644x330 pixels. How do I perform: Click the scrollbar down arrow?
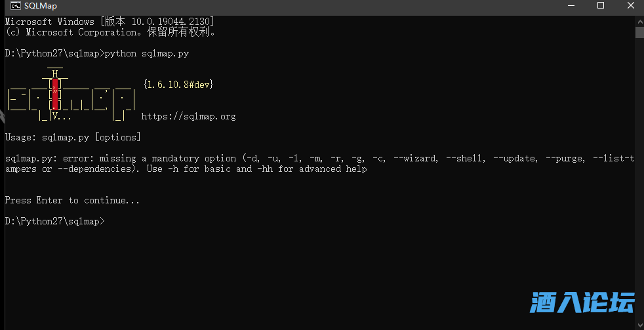pos(639,324)
